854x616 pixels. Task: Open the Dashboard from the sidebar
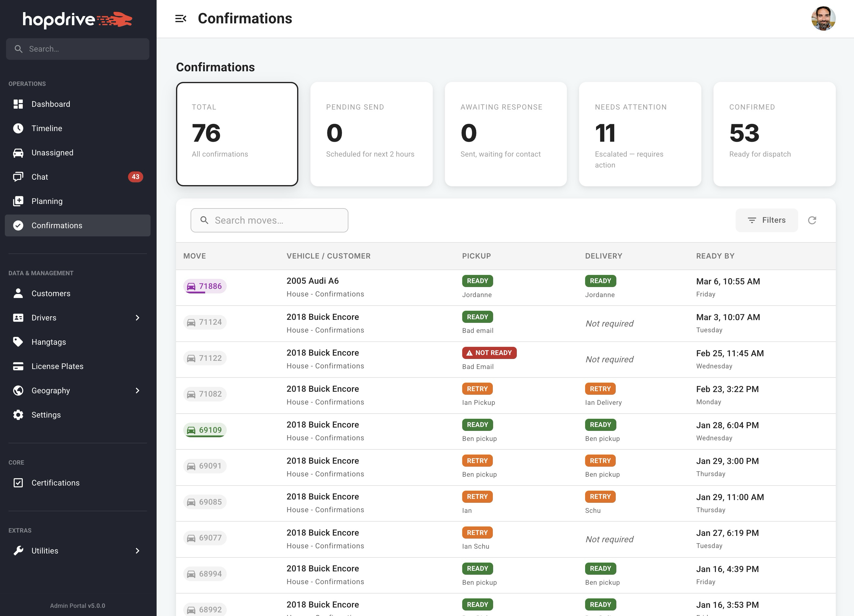click(51, 104)
